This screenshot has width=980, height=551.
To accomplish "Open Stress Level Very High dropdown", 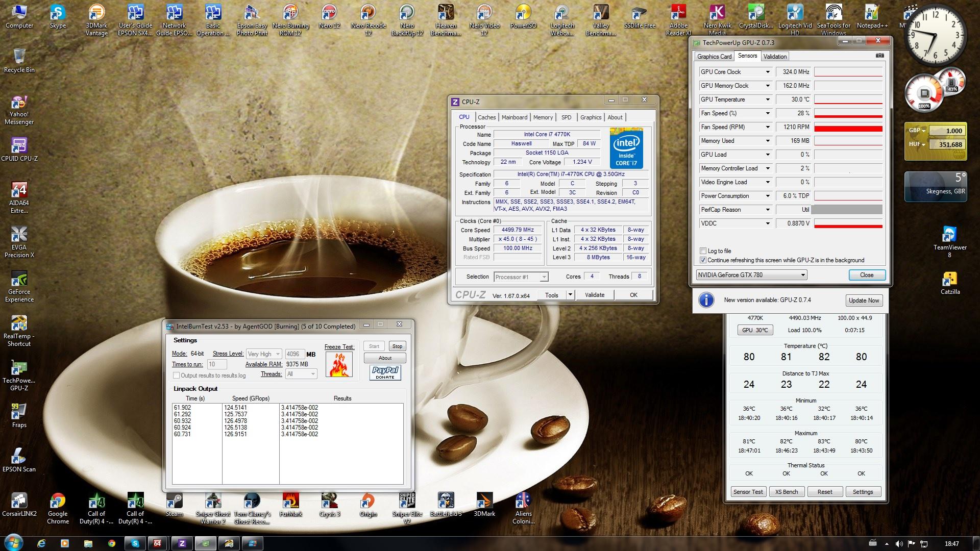I will (x=263, y=354).
